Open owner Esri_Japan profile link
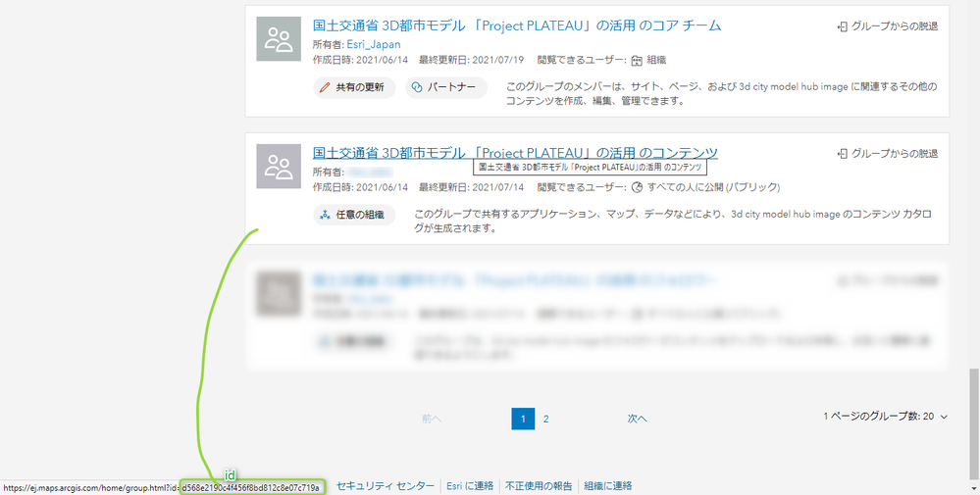This screenshot has width=980, height=495. pyautogui.click(x=374, y=44)
